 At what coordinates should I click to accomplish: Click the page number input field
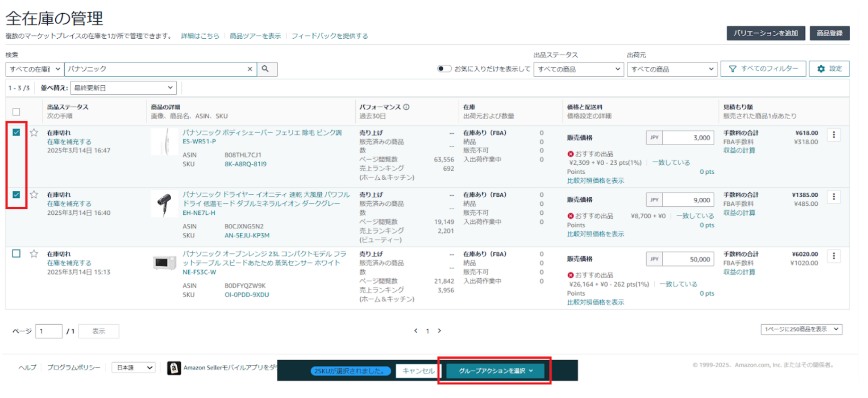(49, 331)
